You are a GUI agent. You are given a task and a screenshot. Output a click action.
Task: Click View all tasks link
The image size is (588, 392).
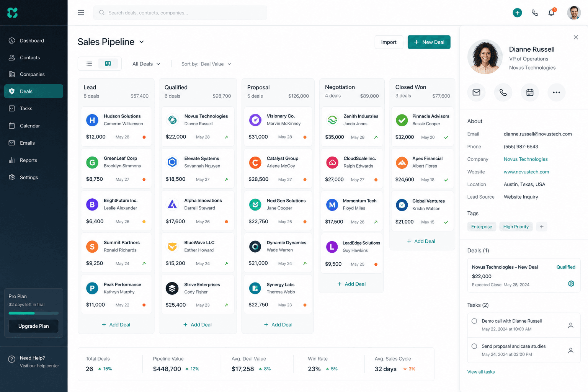coord(481,372)
